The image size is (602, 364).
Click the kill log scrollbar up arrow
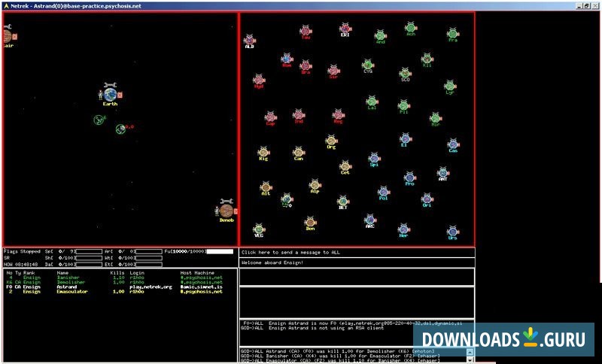(470, 352)
